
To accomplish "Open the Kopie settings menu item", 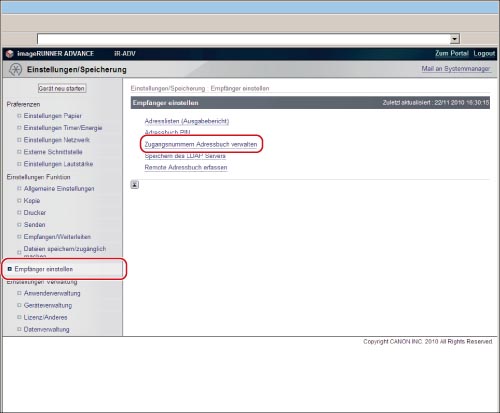I will click(x=32, y=201).
